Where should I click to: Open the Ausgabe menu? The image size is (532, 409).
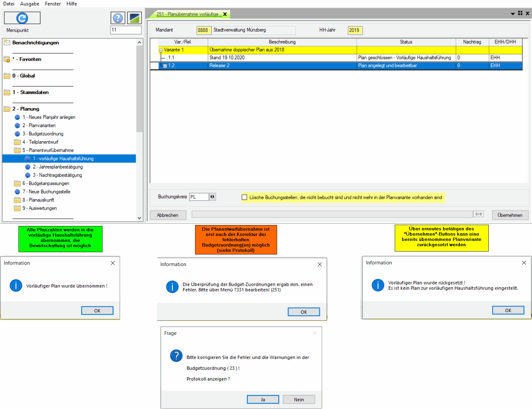coord(29,4)
